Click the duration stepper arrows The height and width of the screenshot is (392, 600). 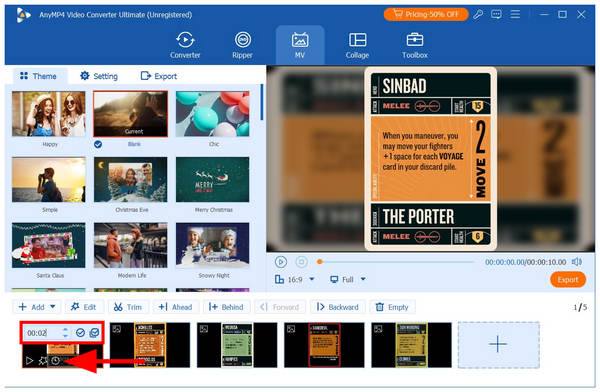tap(65, 332)
